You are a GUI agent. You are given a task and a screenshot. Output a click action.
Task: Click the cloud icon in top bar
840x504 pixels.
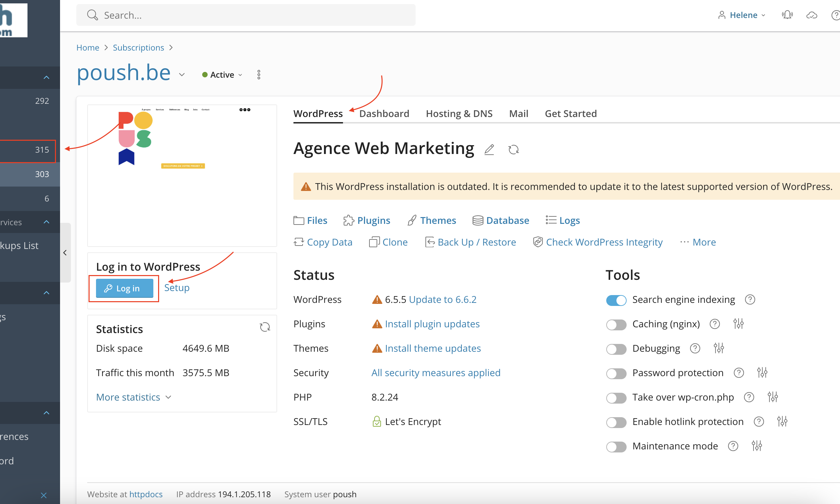point(812,15)
